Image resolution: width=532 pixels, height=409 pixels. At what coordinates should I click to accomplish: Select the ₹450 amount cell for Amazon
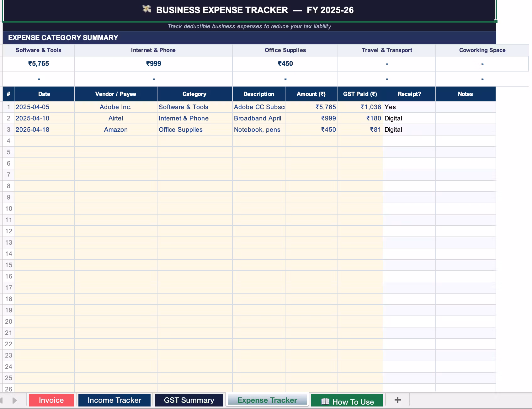pyautogui.click(x=311, y=130)
